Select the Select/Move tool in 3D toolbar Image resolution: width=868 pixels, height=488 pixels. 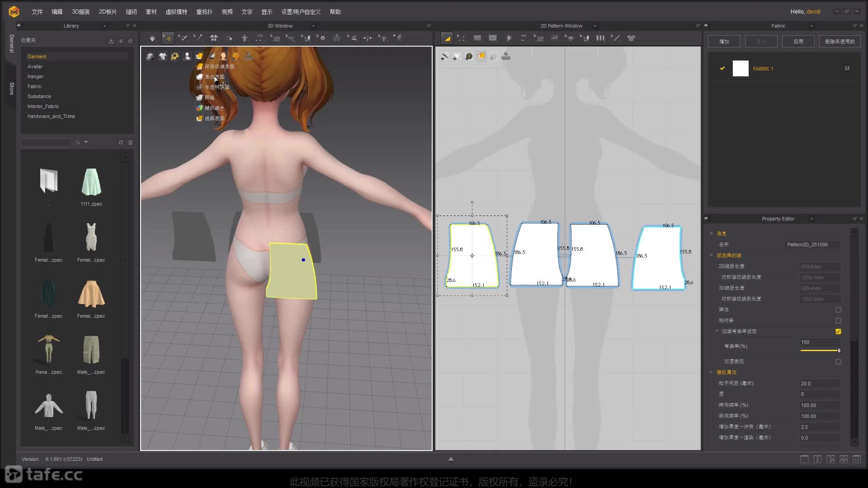point(168,38)
